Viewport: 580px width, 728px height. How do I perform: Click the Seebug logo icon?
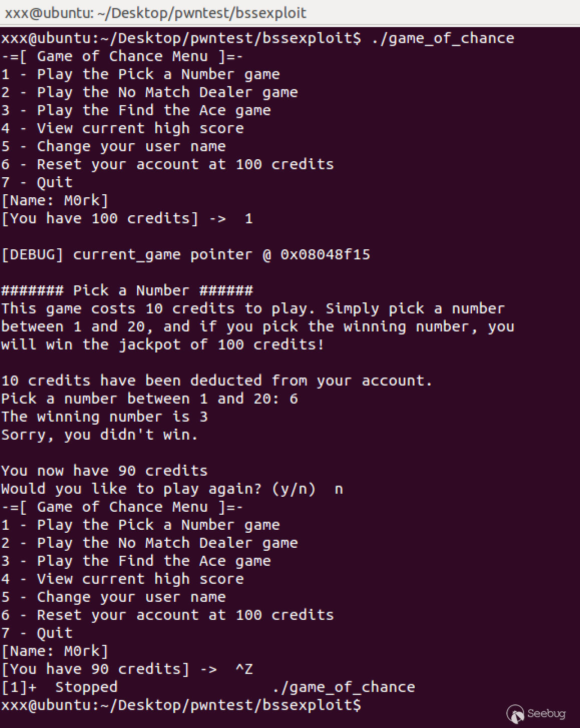click(515, 713)
